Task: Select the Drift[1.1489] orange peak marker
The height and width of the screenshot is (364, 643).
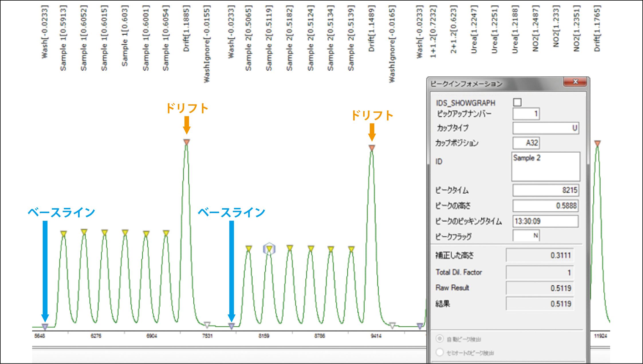Action: pyautogui.click(x=372, y=148)
